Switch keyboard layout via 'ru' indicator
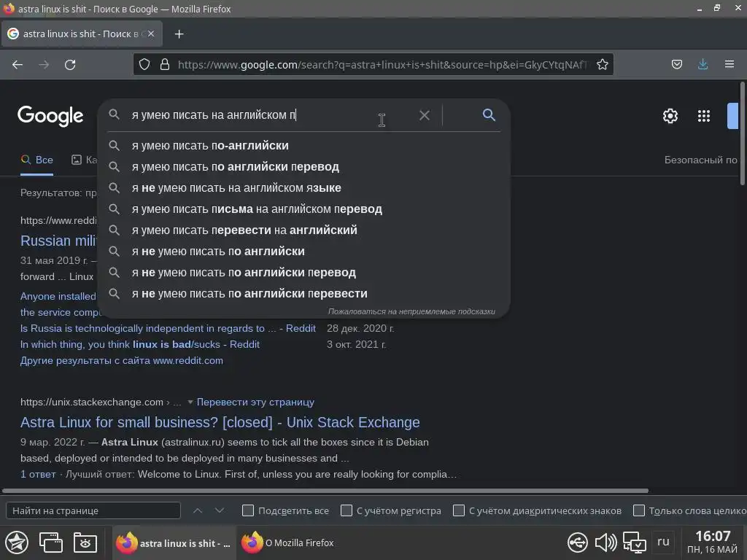The height and width of the screenshot is (560, 747). [x=663, y=542]
